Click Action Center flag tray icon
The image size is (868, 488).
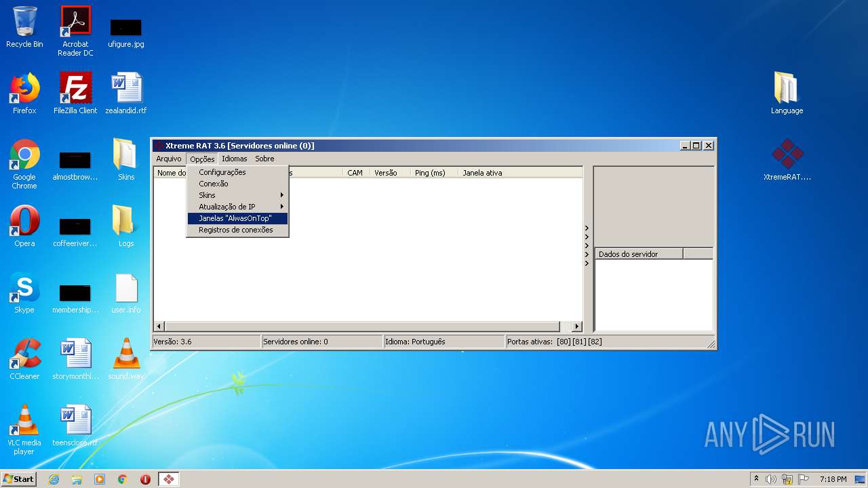(803, 479)
